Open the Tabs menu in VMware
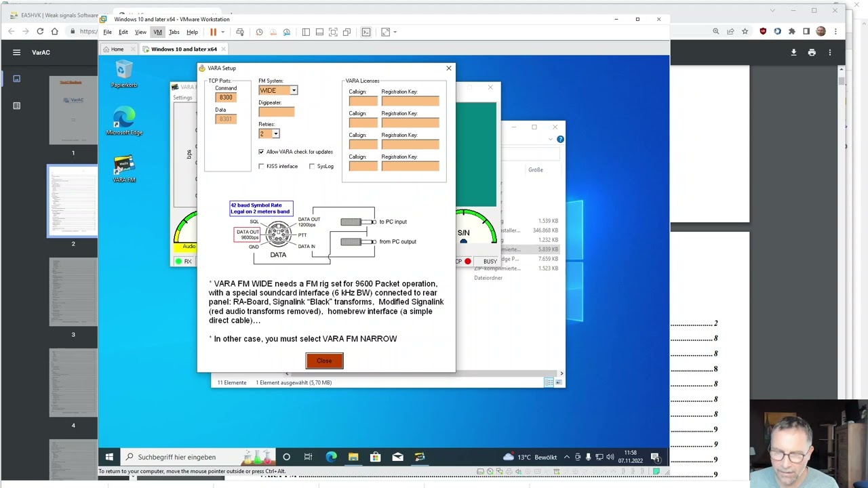Screen dimensions: 868x488 click(174, 32)
